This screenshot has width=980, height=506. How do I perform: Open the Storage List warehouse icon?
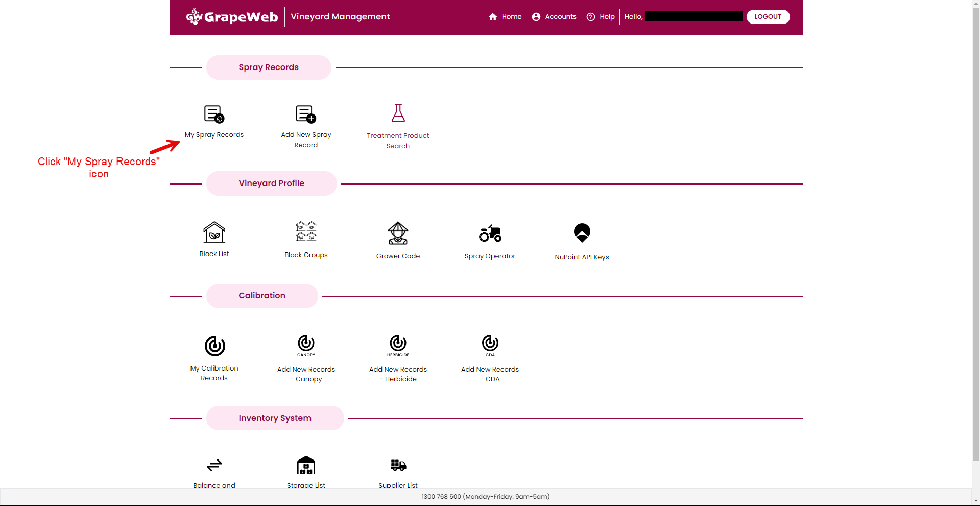305,465
